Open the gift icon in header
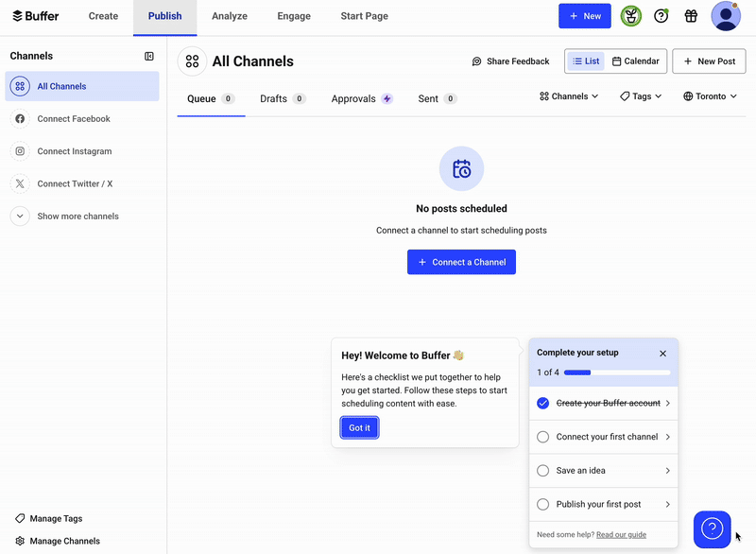 tap(691, 16)
